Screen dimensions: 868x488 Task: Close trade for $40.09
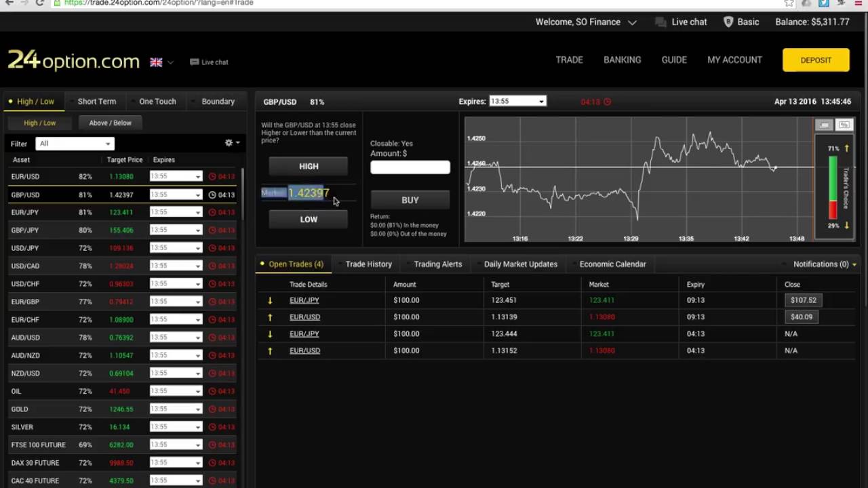(x=802, y=317)
